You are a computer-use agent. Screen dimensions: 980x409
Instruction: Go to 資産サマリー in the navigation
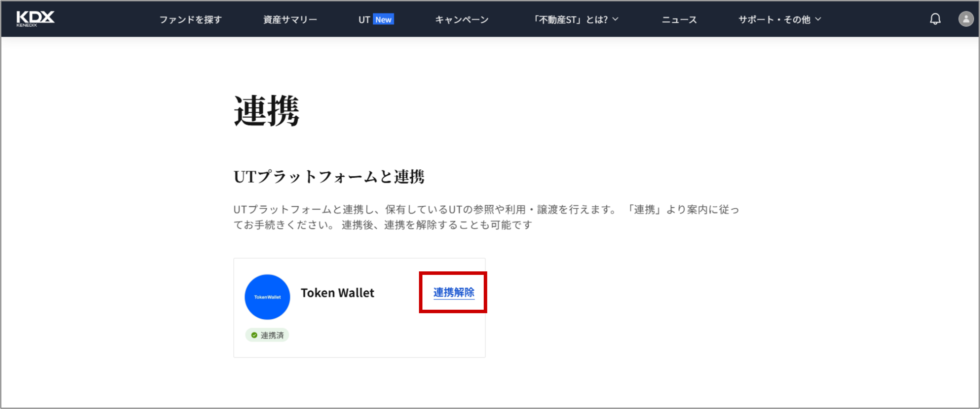[x=290, y=20]
